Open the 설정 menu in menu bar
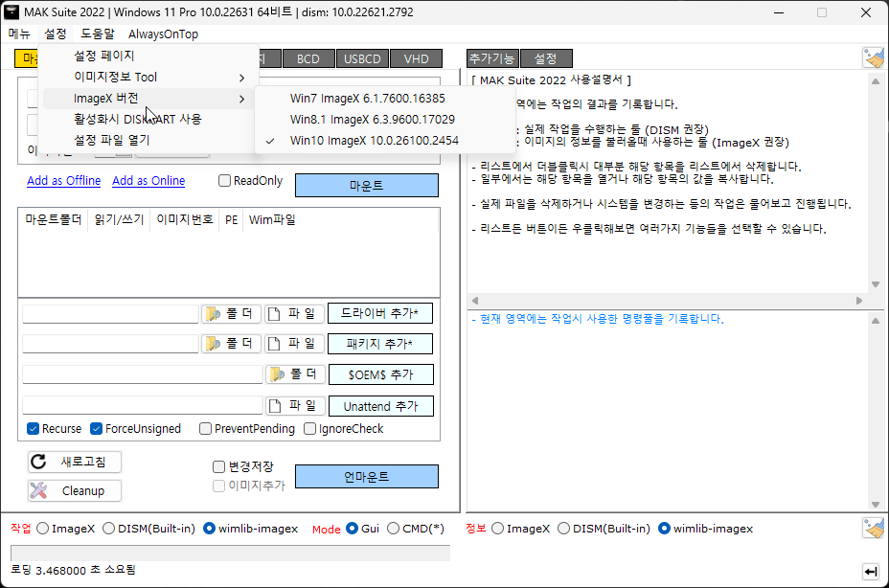The height and width of the screenshot is (588, 889). (x=56, y=34)
